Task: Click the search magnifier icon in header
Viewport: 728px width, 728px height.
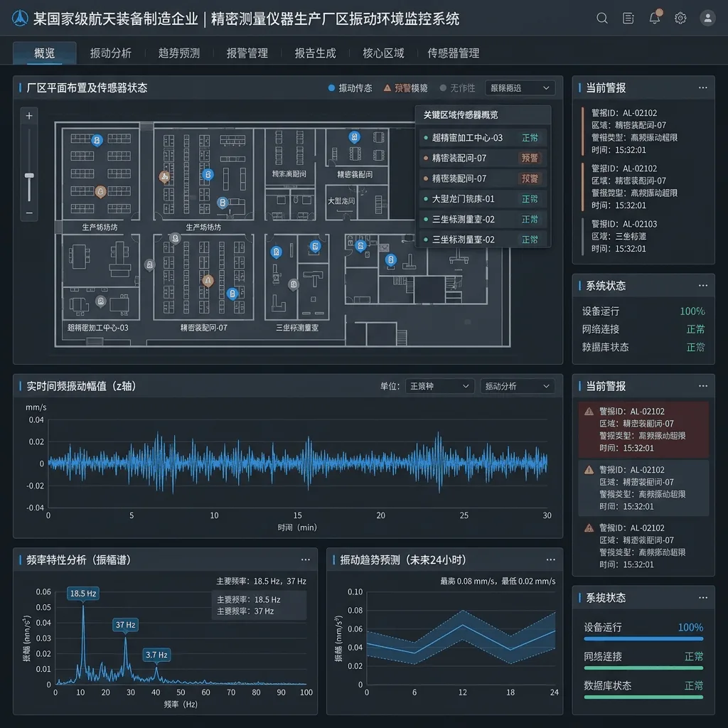Action: click(x=601, y=18)
